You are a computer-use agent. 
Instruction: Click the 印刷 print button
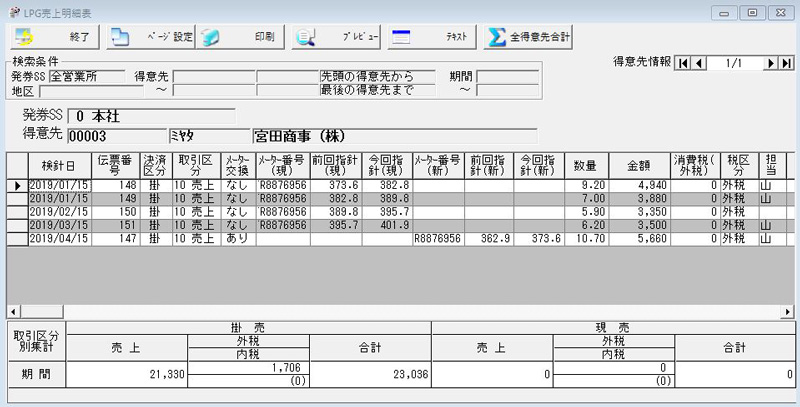[x=241, y=36]
